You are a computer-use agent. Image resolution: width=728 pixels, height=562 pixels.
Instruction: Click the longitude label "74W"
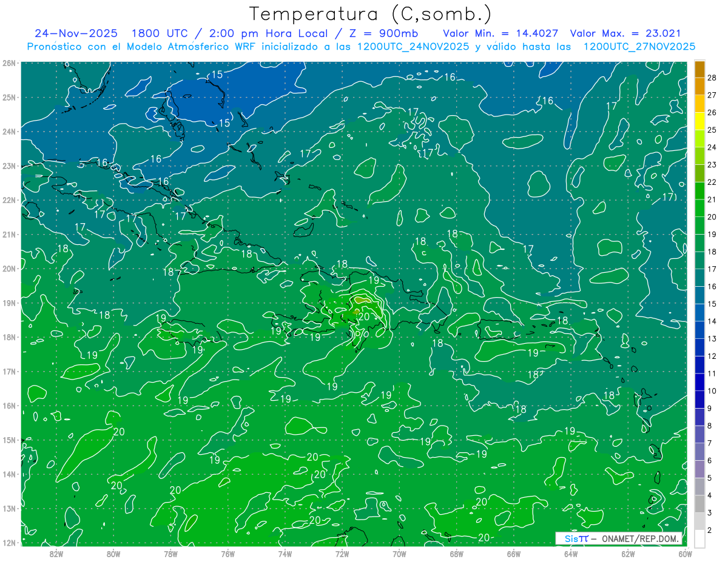click(285, 554)
